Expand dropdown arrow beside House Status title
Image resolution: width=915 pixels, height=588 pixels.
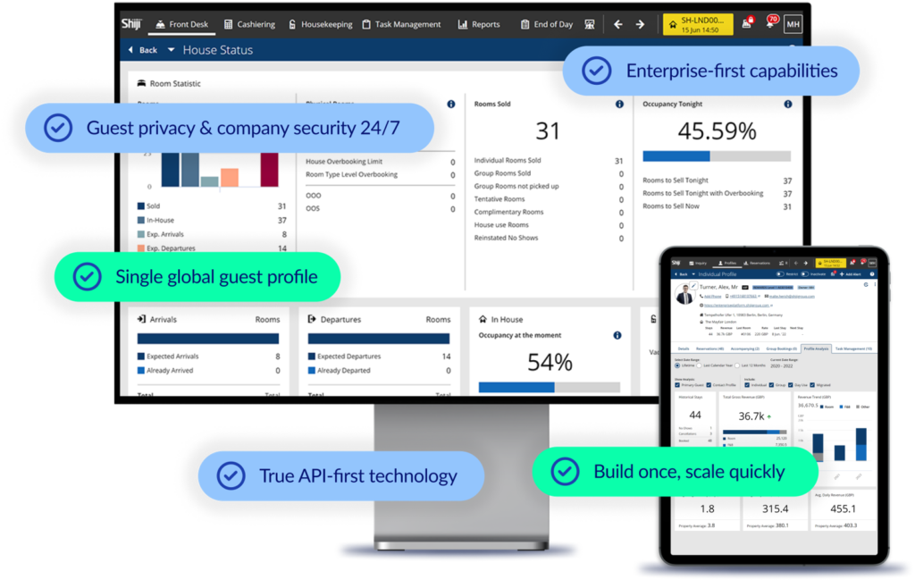[172, 51]
